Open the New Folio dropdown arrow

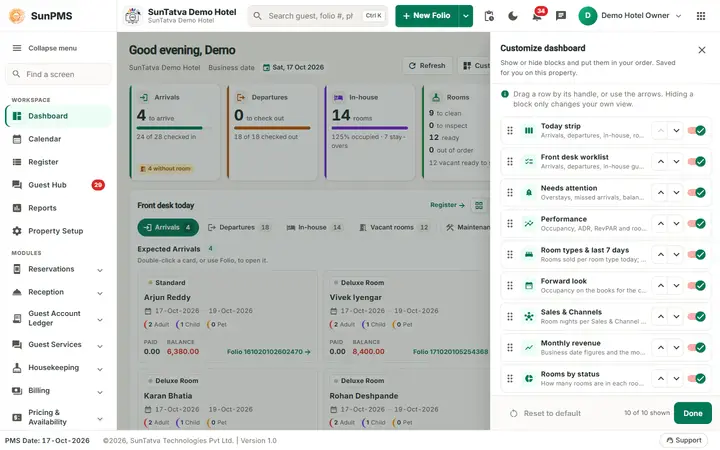tap(466, 16)
